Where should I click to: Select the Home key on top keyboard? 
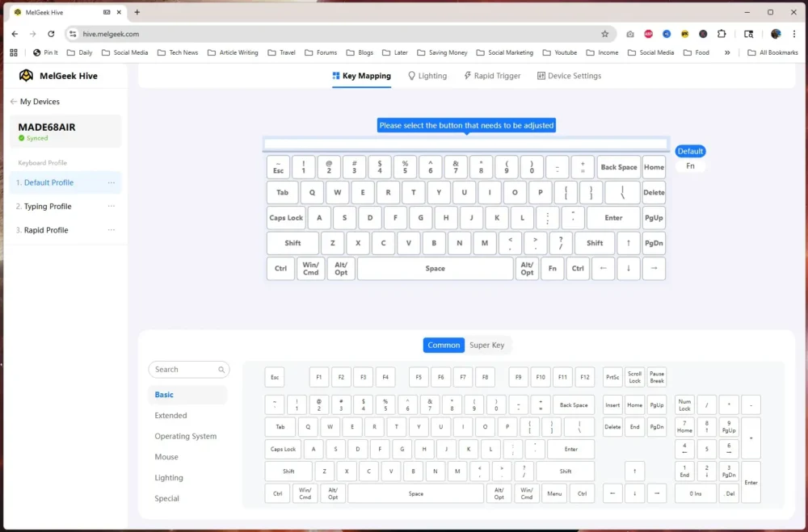coord(654,167)
